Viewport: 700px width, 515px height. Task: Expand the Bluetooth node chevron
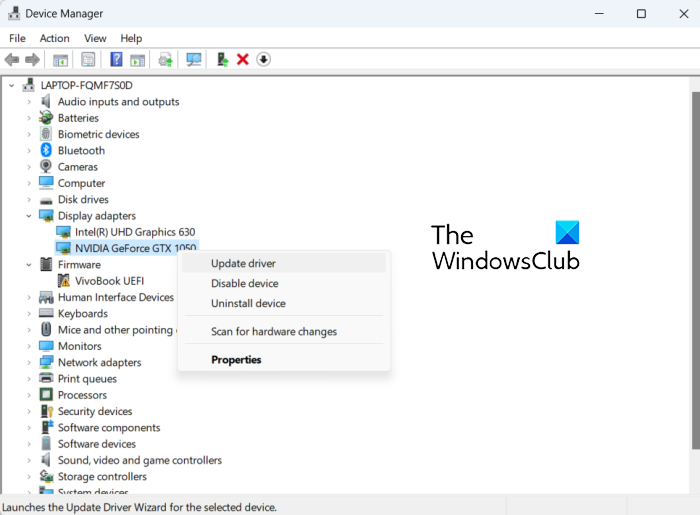click(x=29, y=151)
